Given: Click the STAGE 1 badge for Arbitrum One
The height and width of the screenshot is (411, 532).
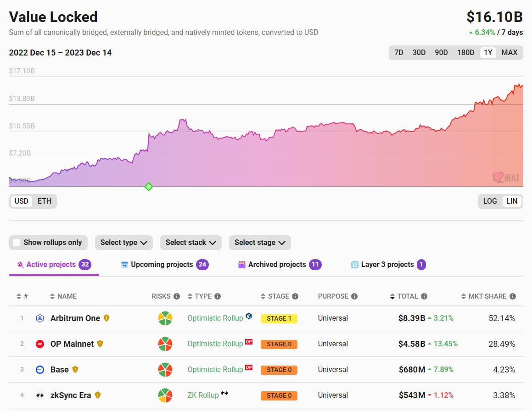Looking at the screenshot, I should coord(279,318).
